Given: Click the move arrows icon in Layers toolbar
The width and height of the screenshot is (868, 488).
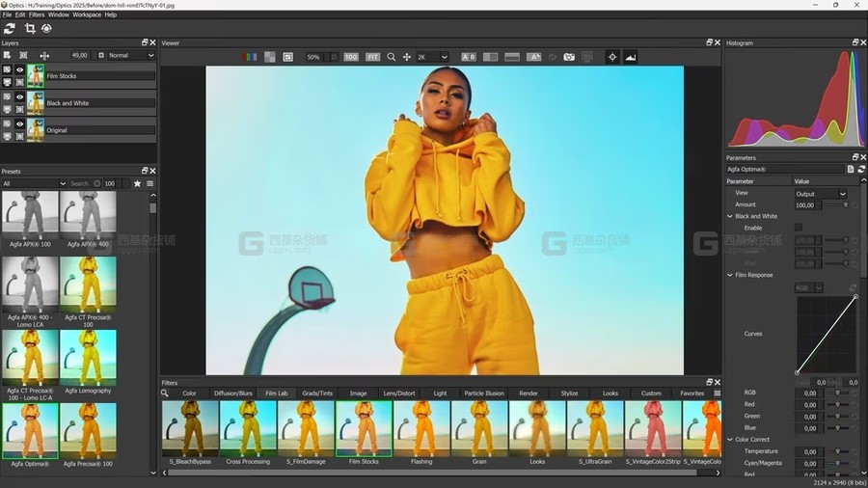Looking at the screenshot, I should (x=44, y=55).
